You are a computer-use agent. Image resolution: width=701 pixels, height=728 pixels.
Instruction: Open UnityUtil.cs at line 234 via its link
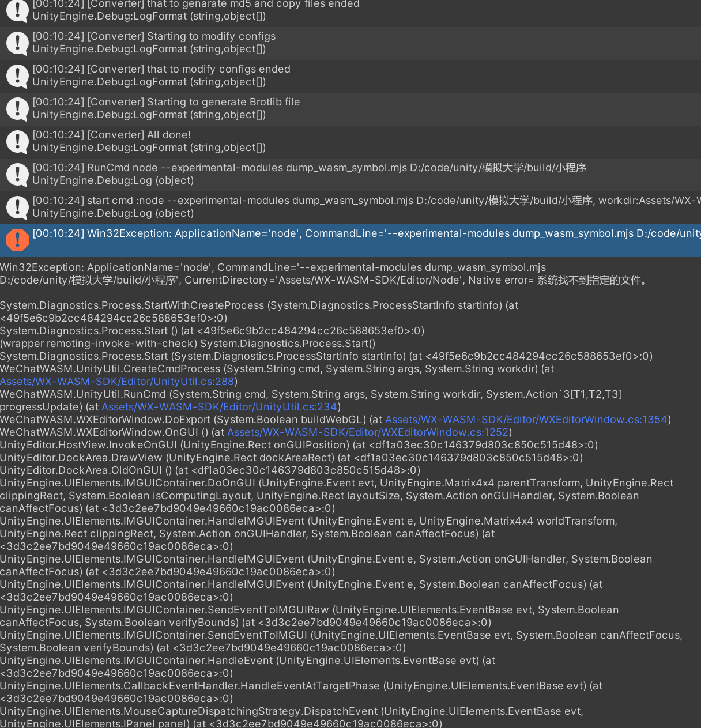point(219,406)
